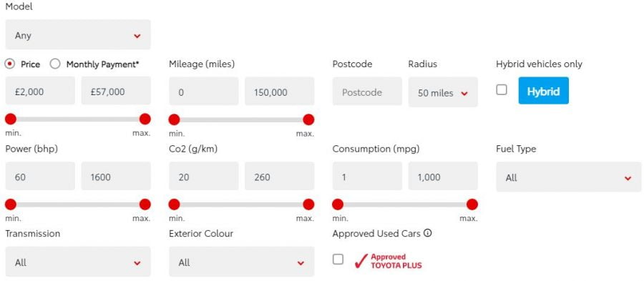The height and width of the screenshot is (281, 644).
Task: Tick the Hybrid vehicles only checkbox
Action: pos(502,90)
